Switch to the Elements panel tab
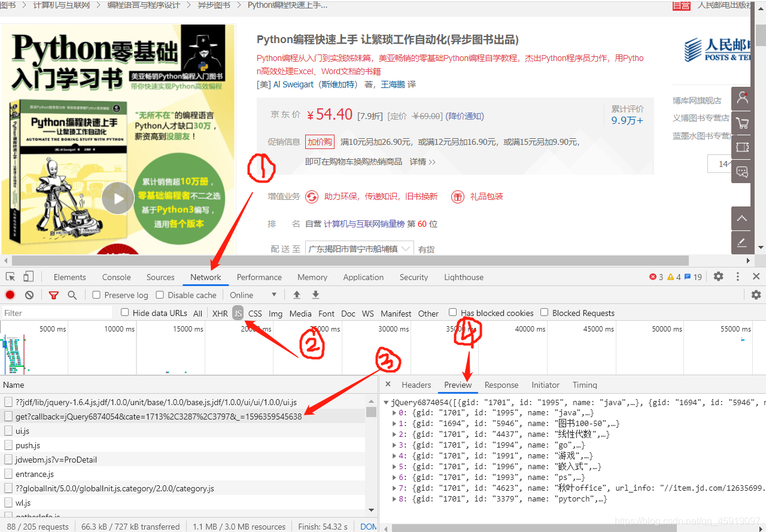This screenshot has width=766, height=532. click(x=70, y=277)
